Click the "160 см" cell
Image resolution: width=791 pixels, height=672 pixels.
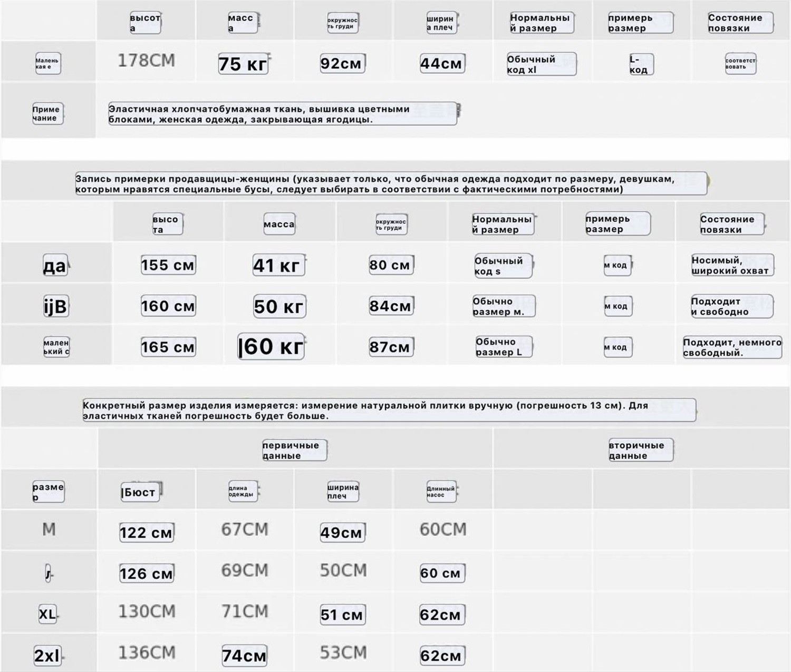coord(168,306)
